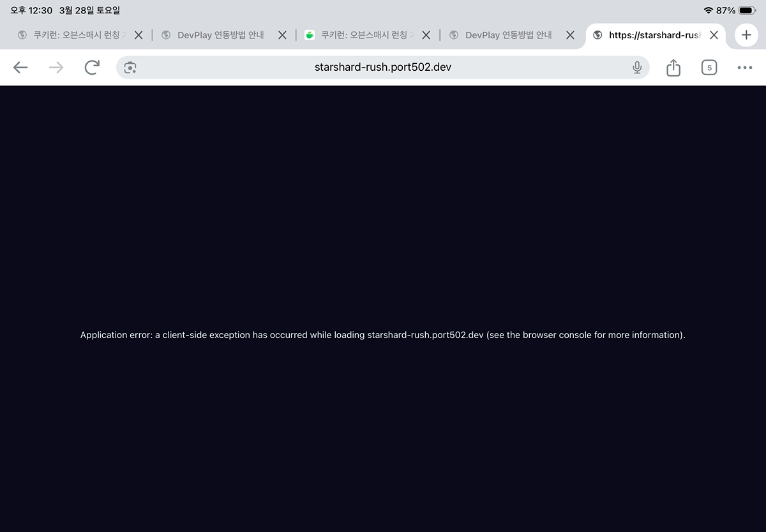Close the 쿠키런 tab with green favicon
766x532 pixels.
[x=426, y=35]
